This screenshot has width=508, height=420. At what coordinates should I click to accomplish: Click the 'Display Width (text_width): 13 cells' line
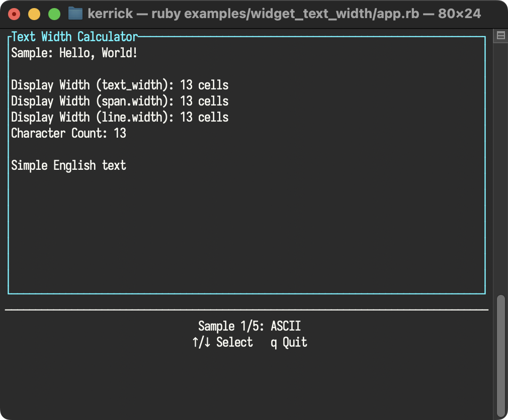[x=120, y=85]
